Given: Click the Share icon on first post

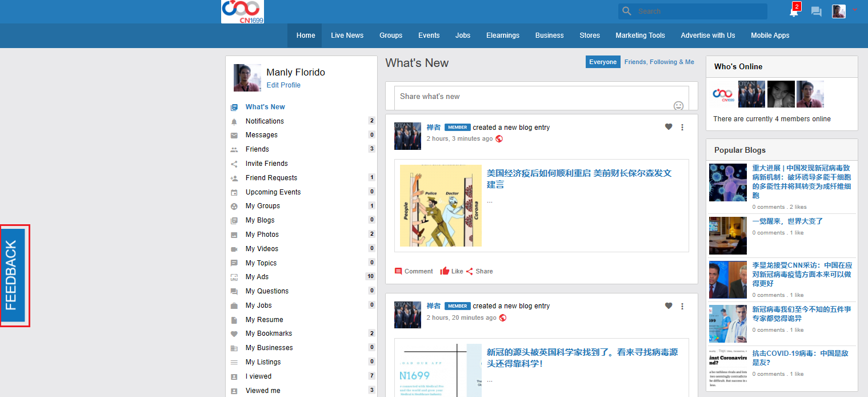Looking at the screenshot, I should click(470, 271).
